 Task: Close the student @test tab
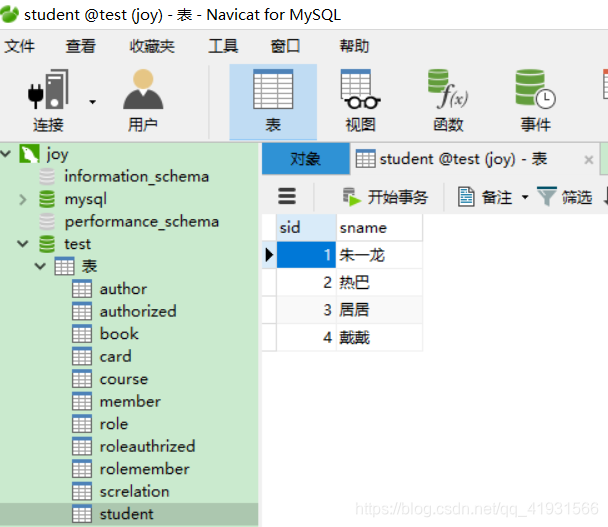pos(589,159)
